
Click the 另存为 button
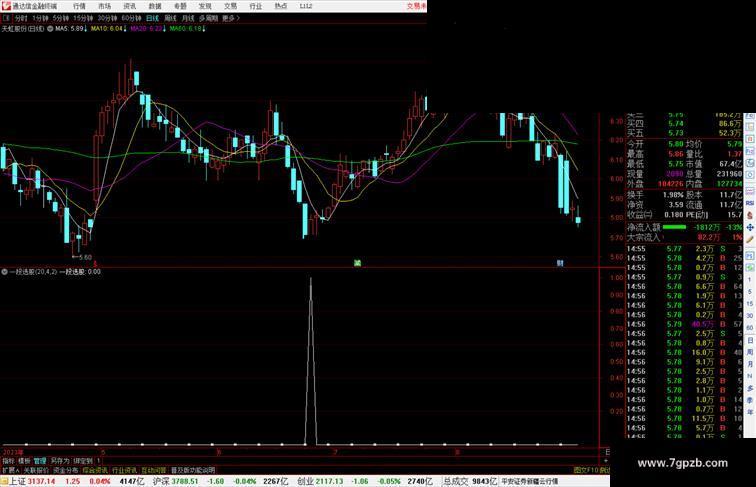coord(60,461)
